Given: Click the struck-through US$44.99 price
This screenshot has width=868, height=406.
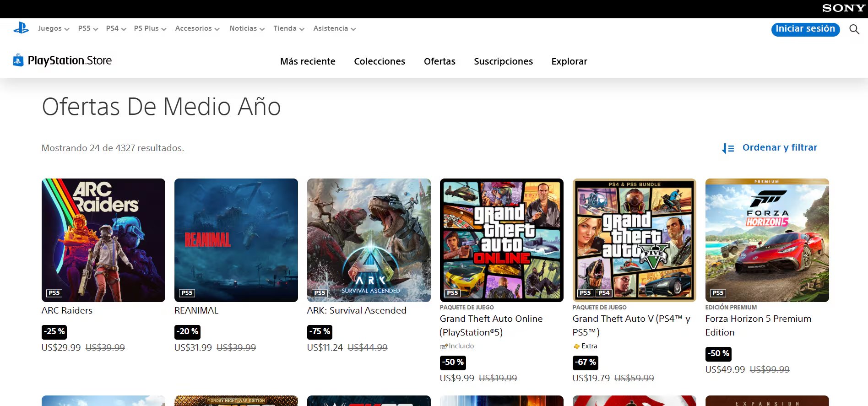Looking at the screenshot, I should click(x=368, y=347).
